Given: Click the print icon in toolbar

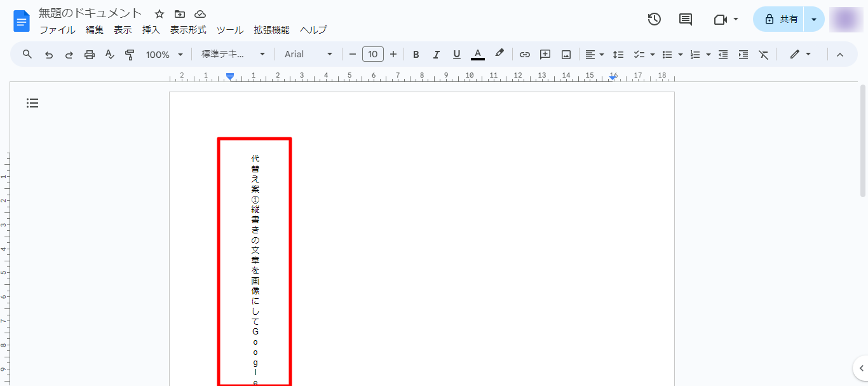Looking at the screenshot, I should 90,55.
